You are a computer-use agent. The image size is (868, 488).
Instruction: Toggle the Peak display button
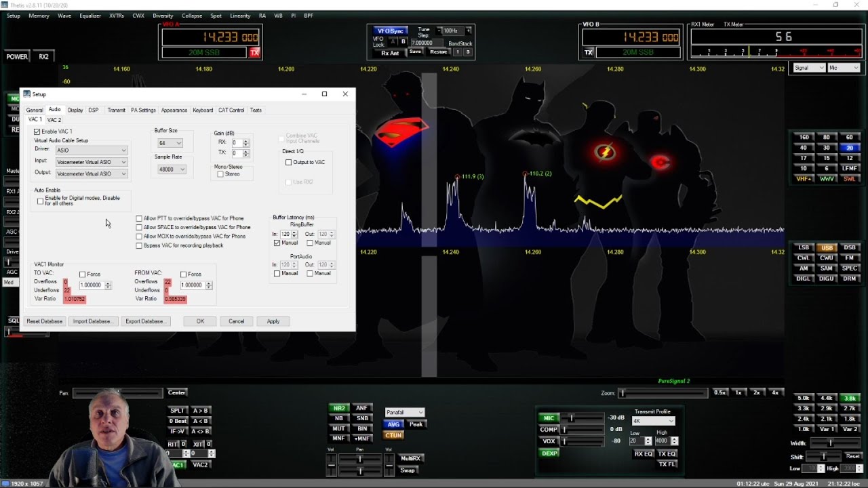pyautogui.click(x=416, y=424)
